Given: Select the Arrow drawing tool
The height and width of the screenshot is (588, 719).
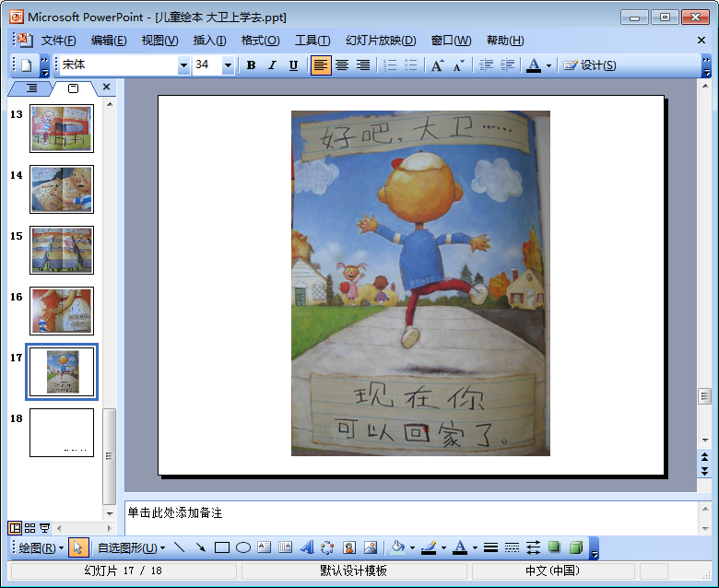Looking at the screenshot, I should pos(201,547).
